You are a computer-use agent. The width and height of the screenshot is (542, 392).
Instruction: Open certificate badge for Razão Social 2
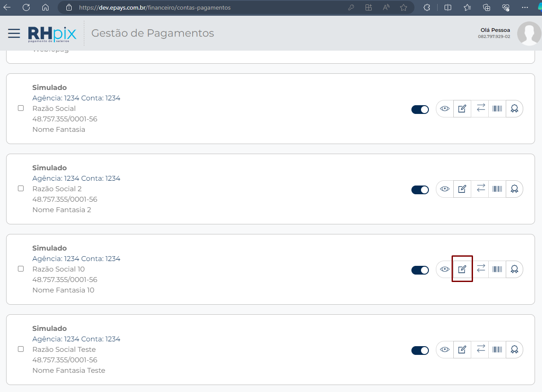[514, 189]
